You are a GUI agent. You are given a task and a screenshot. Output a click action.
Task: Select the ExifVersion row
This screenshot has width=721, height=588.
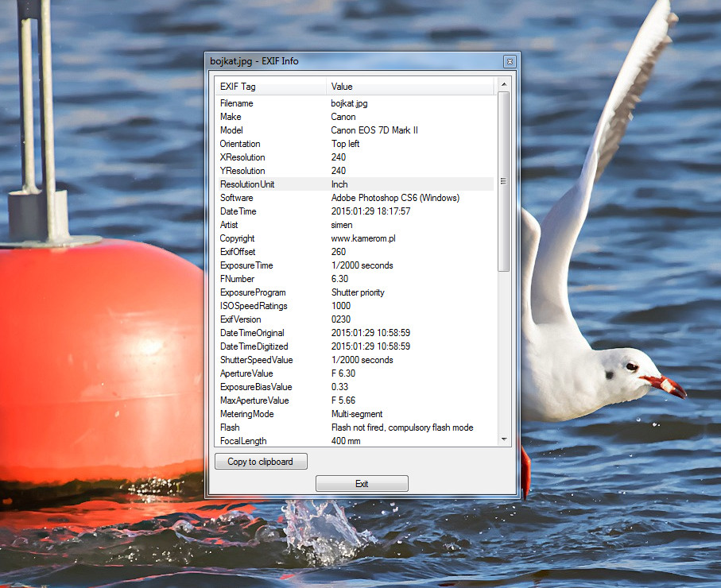coord(355,319)
